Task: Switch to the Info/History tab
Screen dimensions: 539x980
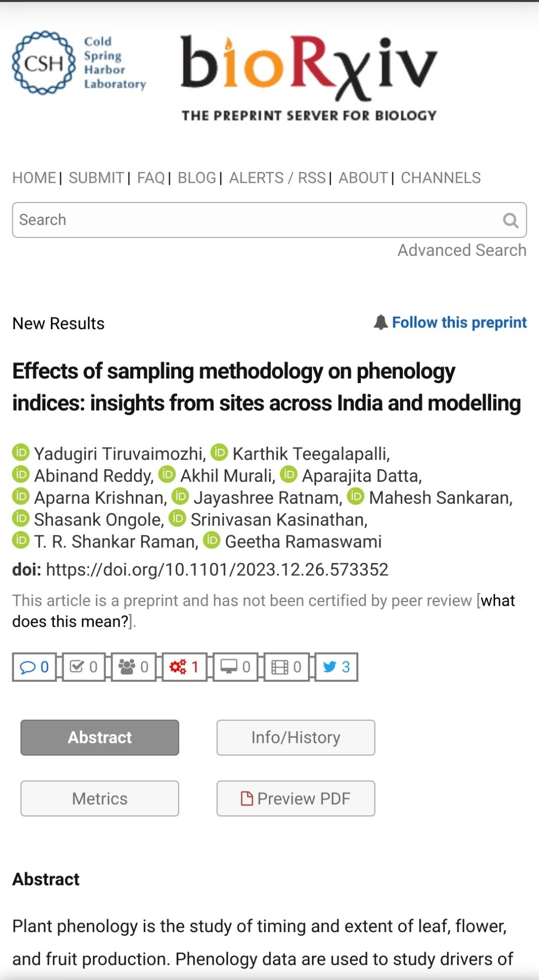Action: (x=296, y=738)
